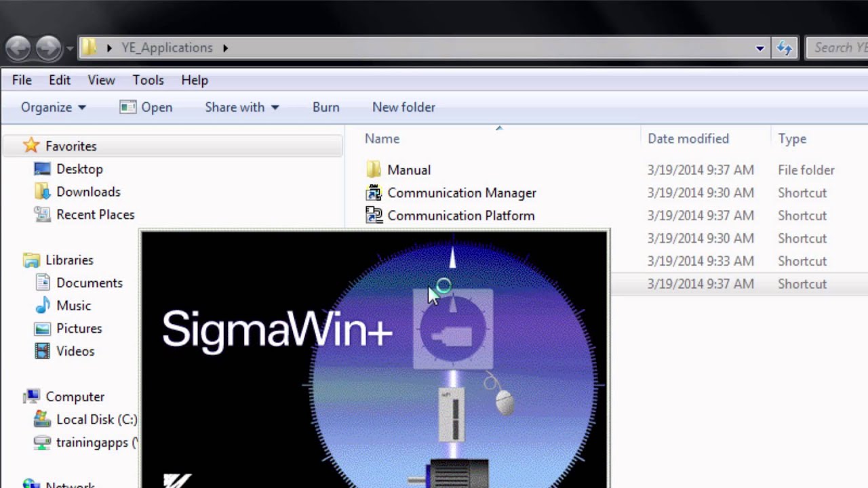Click Communication Platform's Shortcut type cell
The image size is (868, 488).
coord(802,216)
